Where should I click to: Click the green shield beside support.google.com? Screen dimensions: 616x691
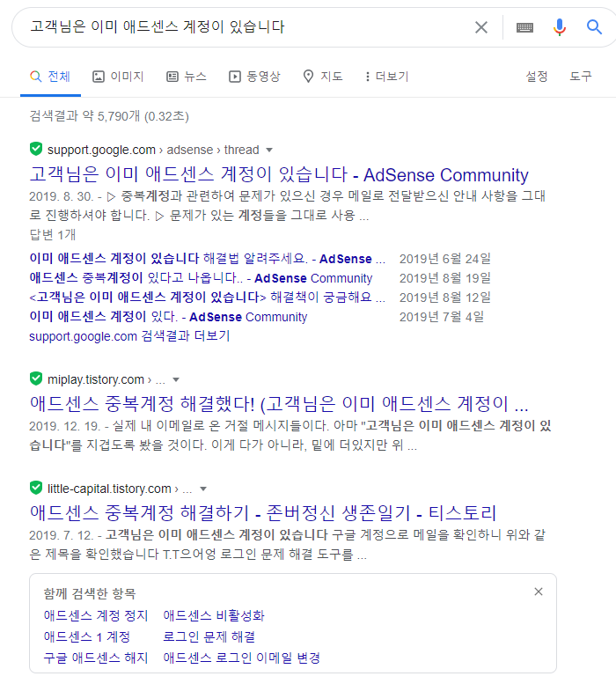(x=36, y=149)
